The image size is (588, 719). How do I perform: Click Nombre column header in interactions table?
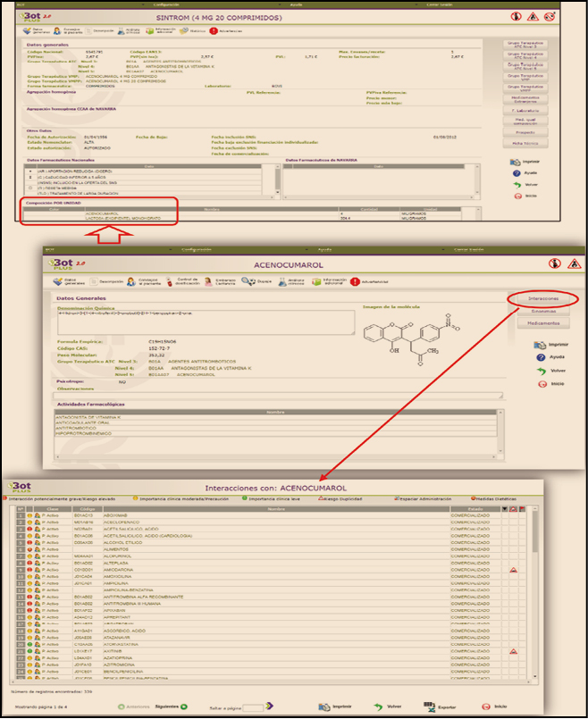tap(268, 507)
